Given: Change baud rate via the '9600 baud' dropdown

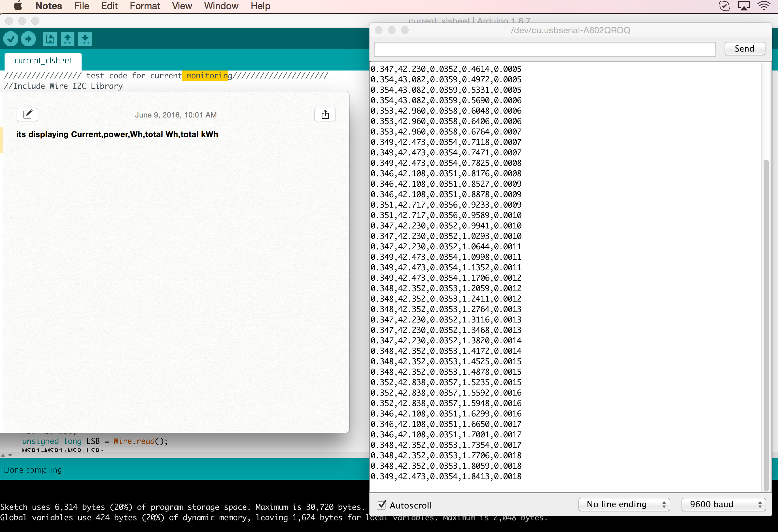Looking at the screenshot, I should click(x=724, y=504).
